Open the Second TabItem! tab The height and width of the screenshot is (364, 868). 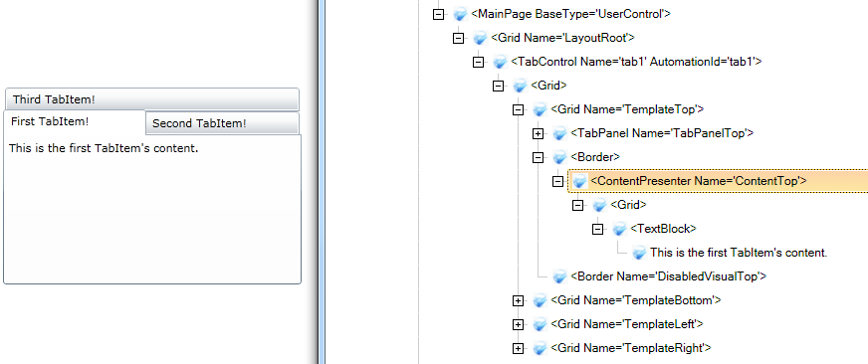tap(223, 123)
